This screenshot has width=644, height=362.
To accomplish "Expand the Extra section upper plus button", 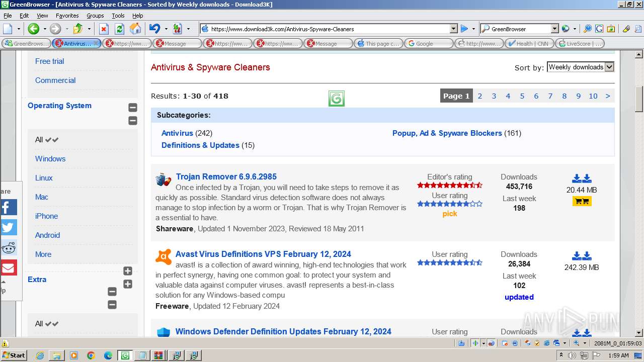I will (x=128, y=271).
